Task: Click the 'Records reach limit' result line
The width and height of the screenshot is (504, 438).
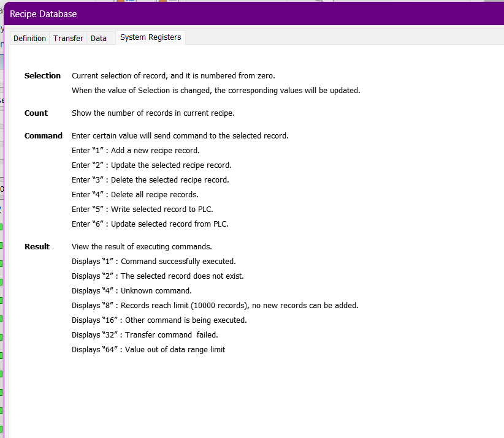Action: click(x=215, y=306)
